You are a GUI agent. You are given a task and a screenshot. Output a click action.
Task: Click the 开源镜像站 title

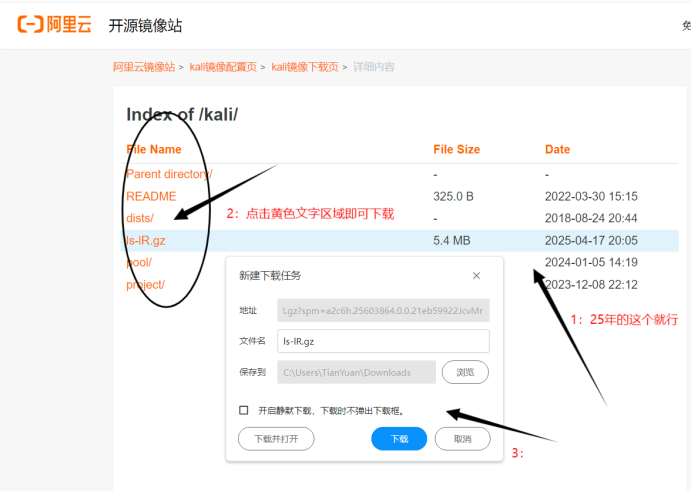(x=145, y=25)
